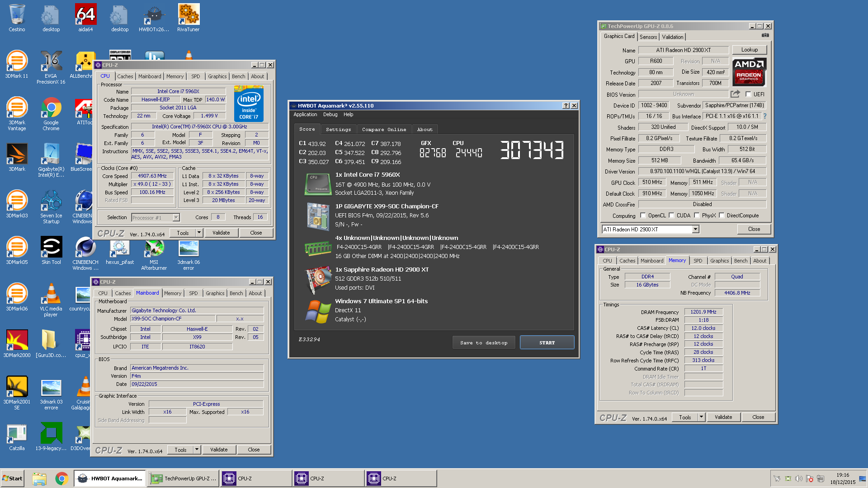
Task: Toggle the UEFI checkbox in GPU-Z
Action: pos(748,94)
